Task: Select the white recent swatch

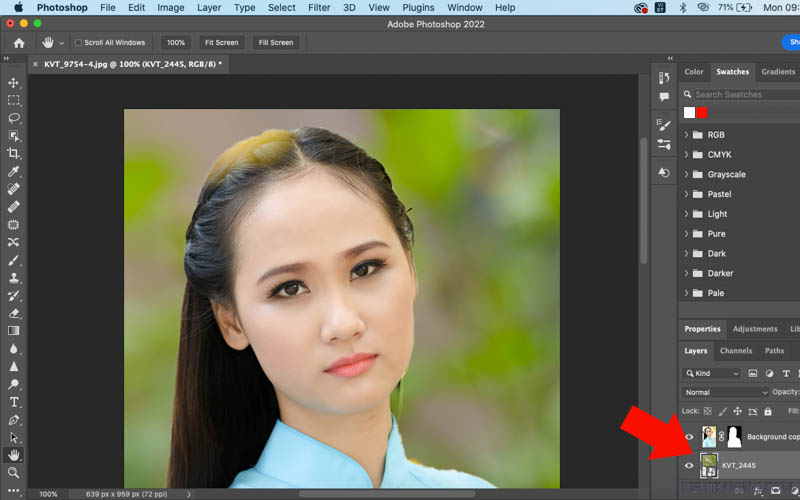Action: point(689,113)
